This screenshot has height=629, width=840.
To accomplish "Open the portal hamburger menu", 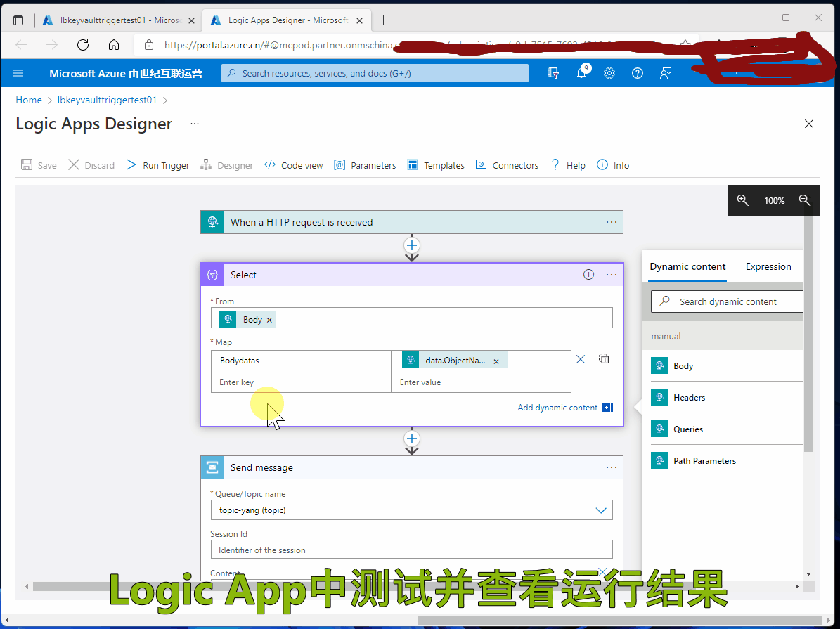I will [18, 73].
